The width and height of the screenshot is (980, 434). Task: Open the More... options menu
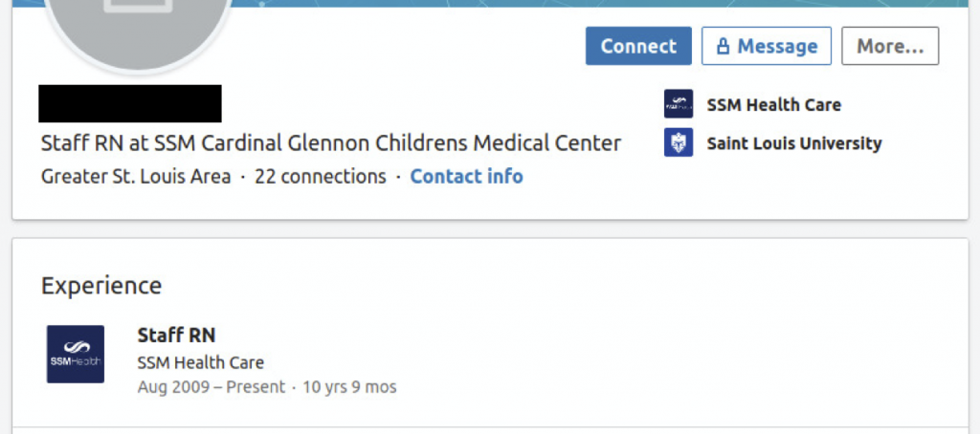coord(890,46)
